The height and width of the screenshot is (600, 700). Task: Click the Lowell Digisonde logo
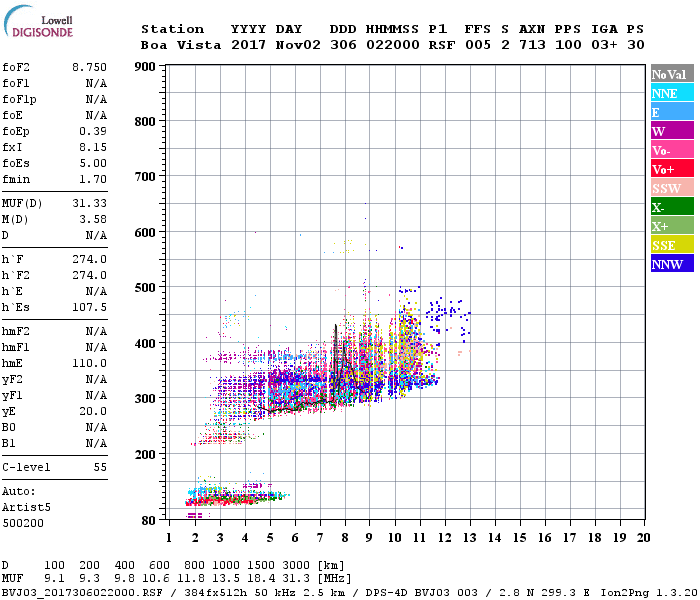tap(38, 21)
